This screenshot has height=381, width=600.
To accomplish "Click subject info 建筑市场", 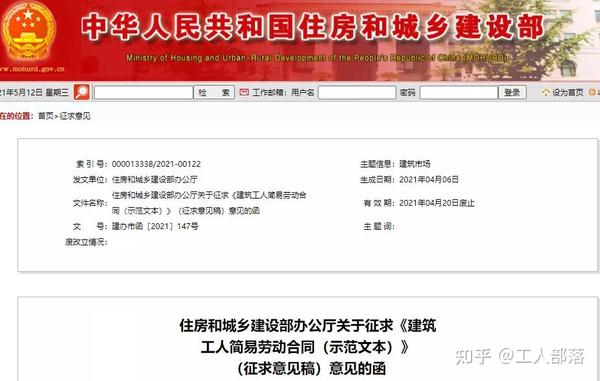I will (415, 164).
